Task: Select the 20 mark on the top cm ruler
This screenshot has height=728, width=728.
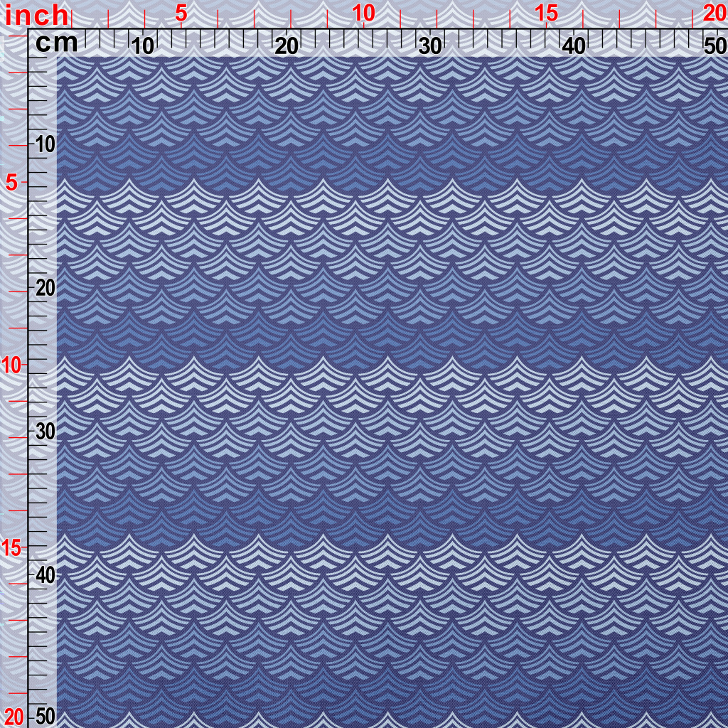Action: (x=287, y=46)
